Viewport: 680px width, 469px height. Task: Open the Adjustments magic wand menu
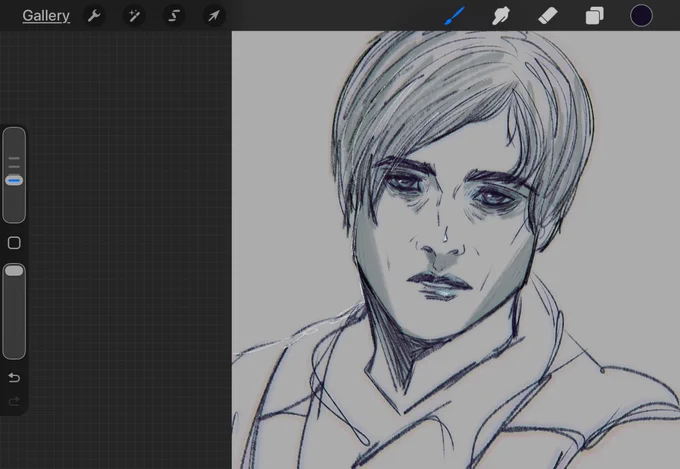134,16
